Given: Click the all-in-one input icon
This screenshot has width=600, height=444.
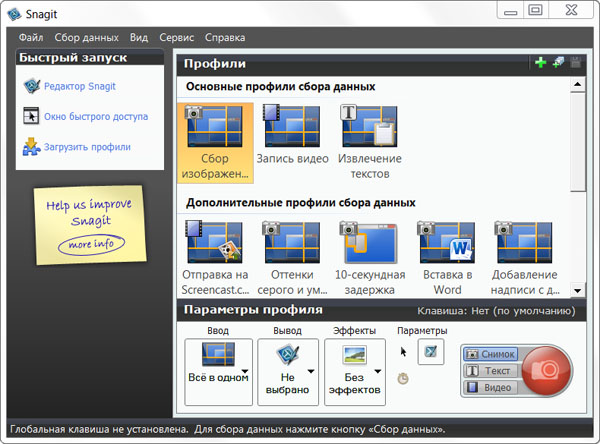Looking at the screenshot, I should pos(218,354).
